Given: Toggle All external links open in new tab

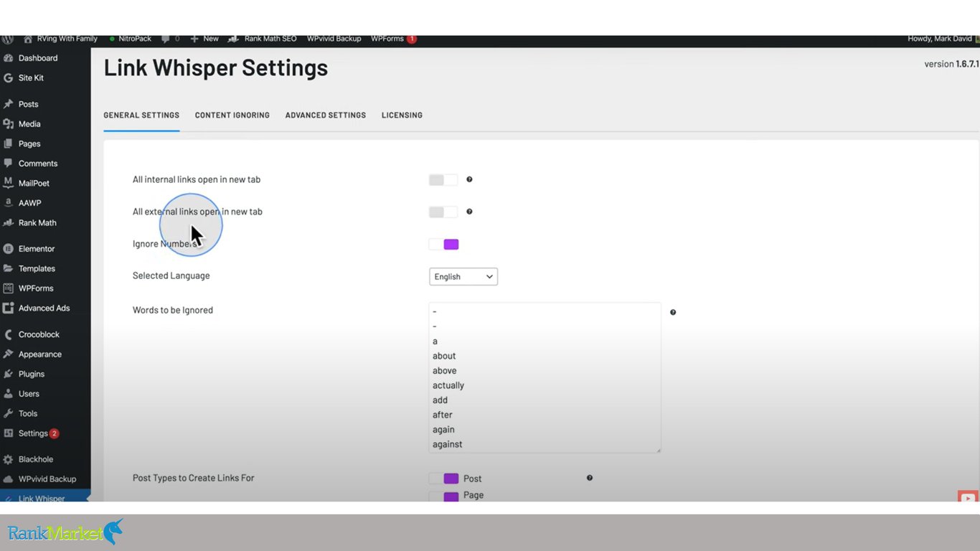Looking at the screenshot, I should pos(443,212).
